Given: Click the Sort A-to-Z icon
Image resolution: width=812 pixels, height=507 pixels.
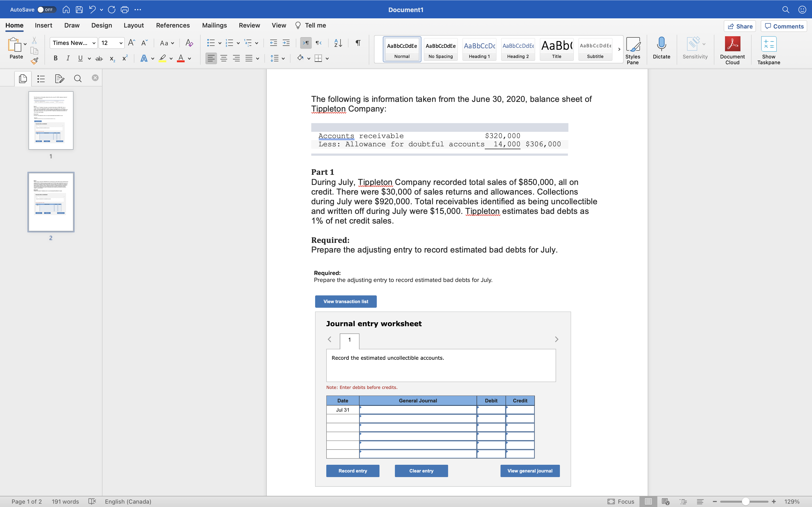Looking at the screenshot, I should [338, 43].
